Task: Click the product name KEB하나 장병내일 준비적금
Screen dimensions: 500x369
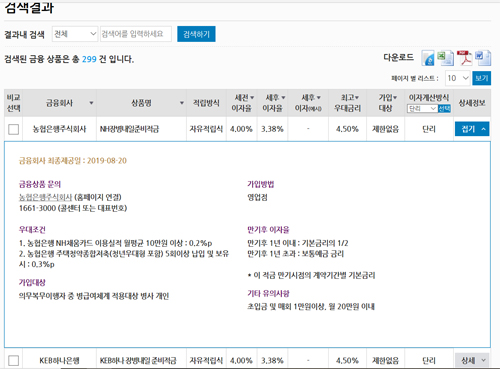Action: coord(138,360)
